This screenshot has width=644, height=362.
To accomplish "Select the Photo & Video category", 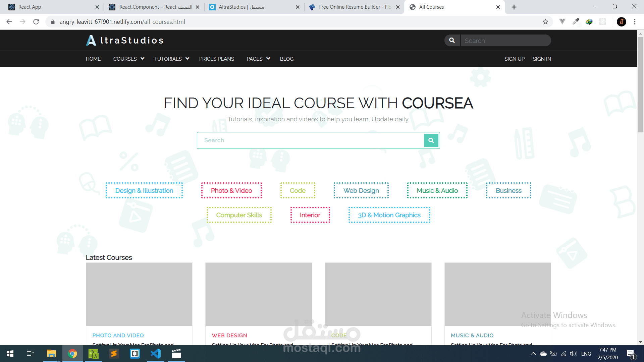I will pos(231,190).
